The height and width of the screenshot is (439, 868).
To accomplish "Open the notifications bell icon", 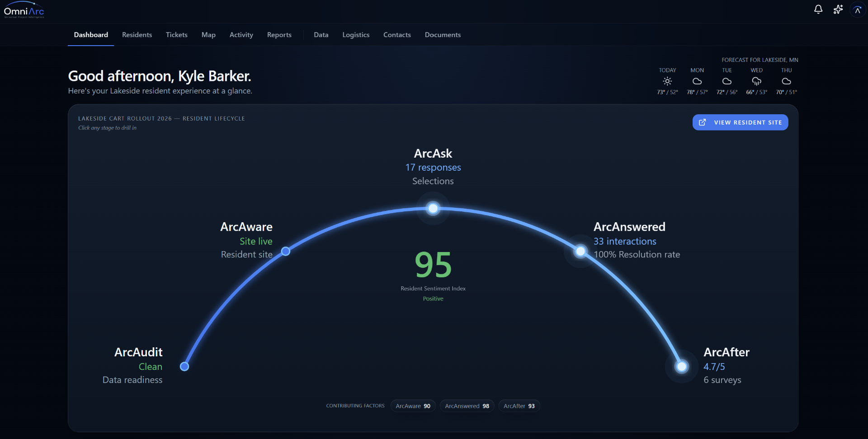I will pos(818,9).
